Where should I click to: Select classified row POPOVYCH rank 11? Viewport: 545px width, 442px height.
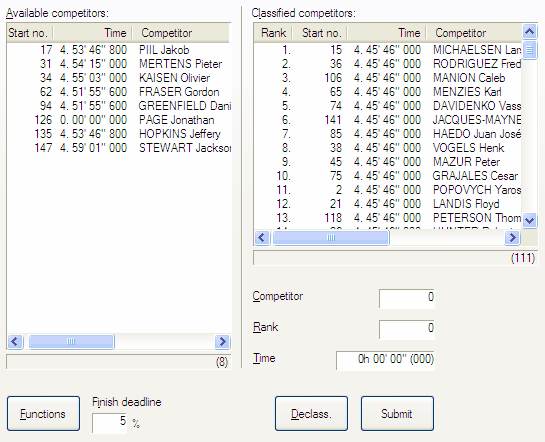[x=388, y=190]
